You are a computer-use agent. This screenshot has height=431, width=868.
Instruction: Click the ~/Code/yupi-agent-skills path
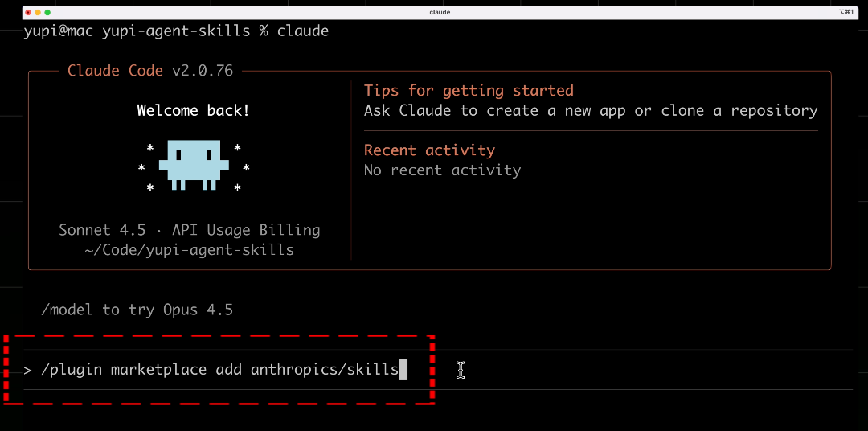click(x=190, y=250)
